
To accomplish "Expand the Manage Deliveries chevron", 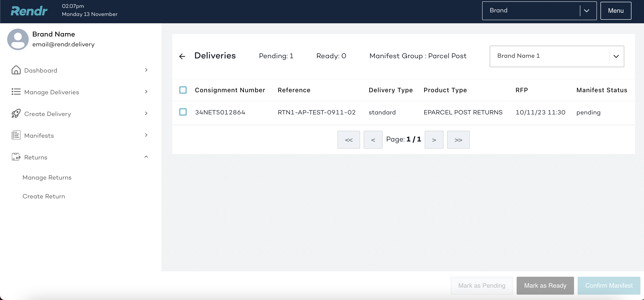I will click(146, 92).
